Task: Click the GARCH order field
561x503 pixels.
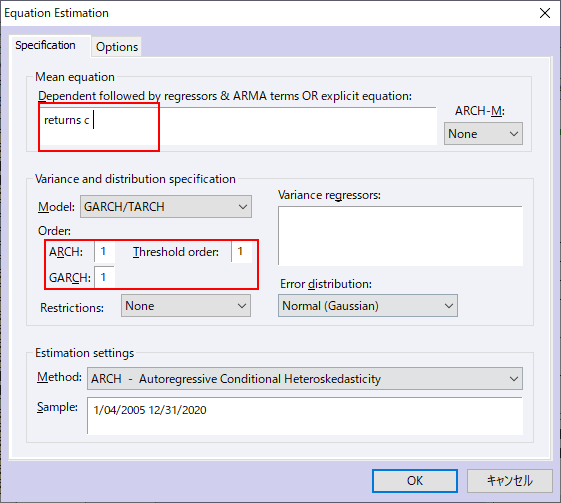Action: point(104,277)
